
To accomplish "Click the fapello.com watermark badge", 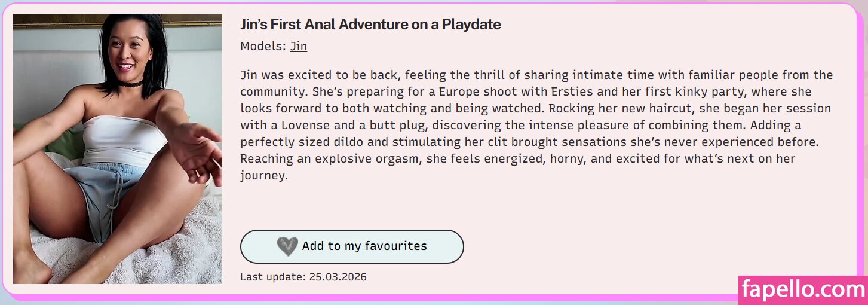I will [802, 290].
